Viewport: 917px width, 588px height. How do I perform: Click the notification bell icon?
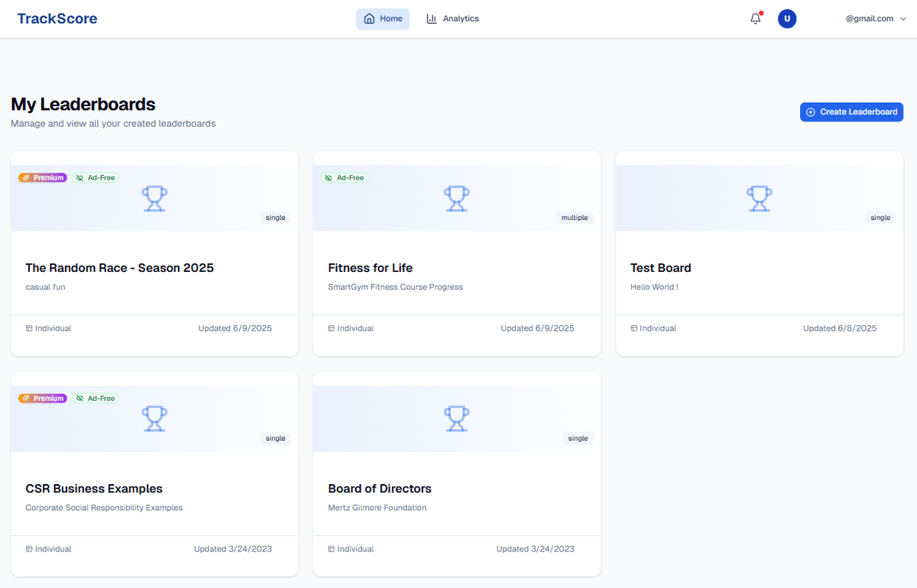(x=755, y=18)
